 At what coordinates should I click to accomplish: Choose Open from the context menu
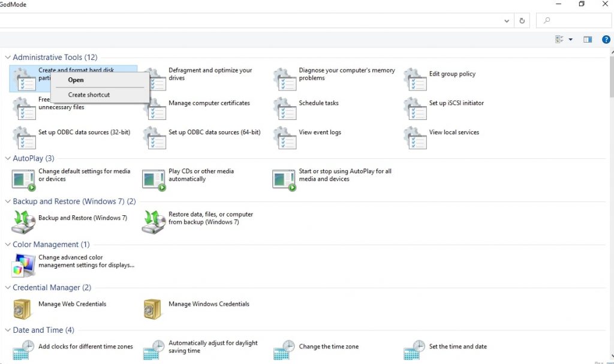(x=76, y=80)
